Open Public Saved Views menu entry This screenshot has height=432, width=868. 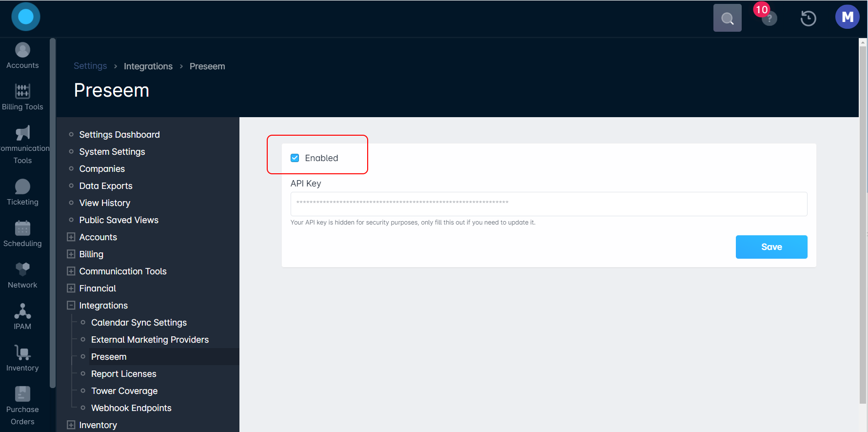(119, 220)
